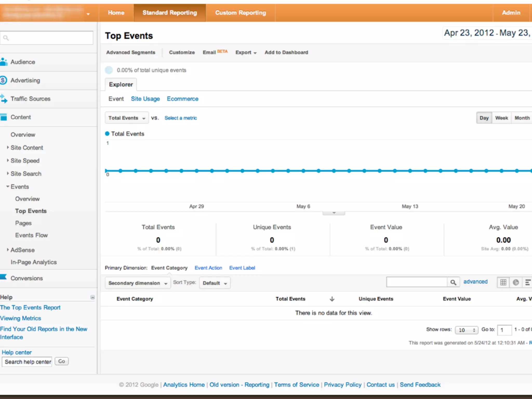The height and width of the screenshot is (399, 532).
Task: Switch to the data table view icon
Action: click(x=503, y=282)
